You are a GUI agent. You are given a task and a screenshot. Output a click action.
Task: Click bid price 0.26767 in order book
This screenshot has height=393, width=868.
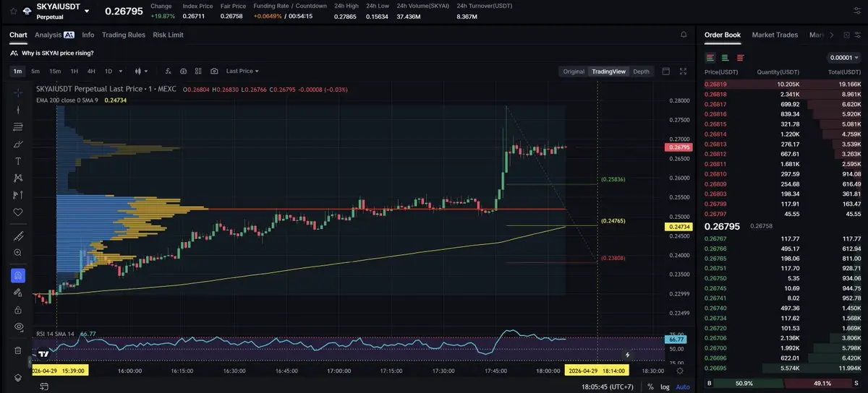(x=715, y=239)
